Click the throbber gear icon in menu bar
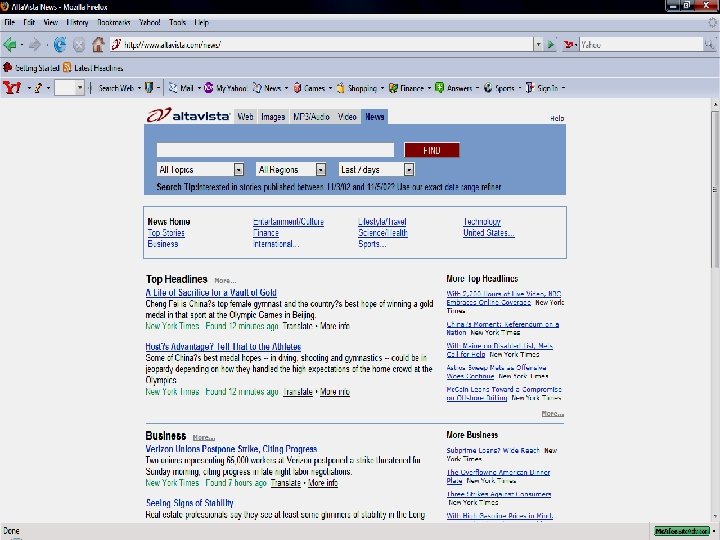The width and height of the screenshot is (720, 540). [713, 22]
